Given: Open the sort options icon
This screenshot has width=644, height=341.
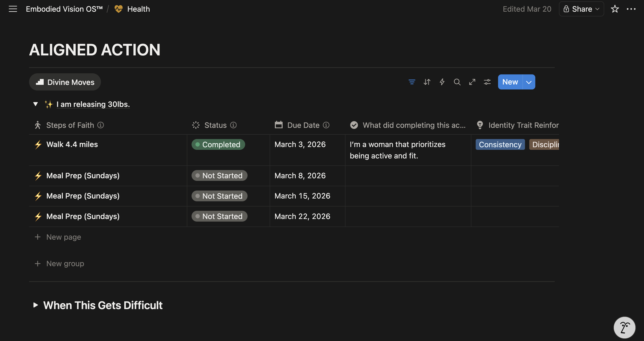Looking at the screenshot, I should coord(427,82).
